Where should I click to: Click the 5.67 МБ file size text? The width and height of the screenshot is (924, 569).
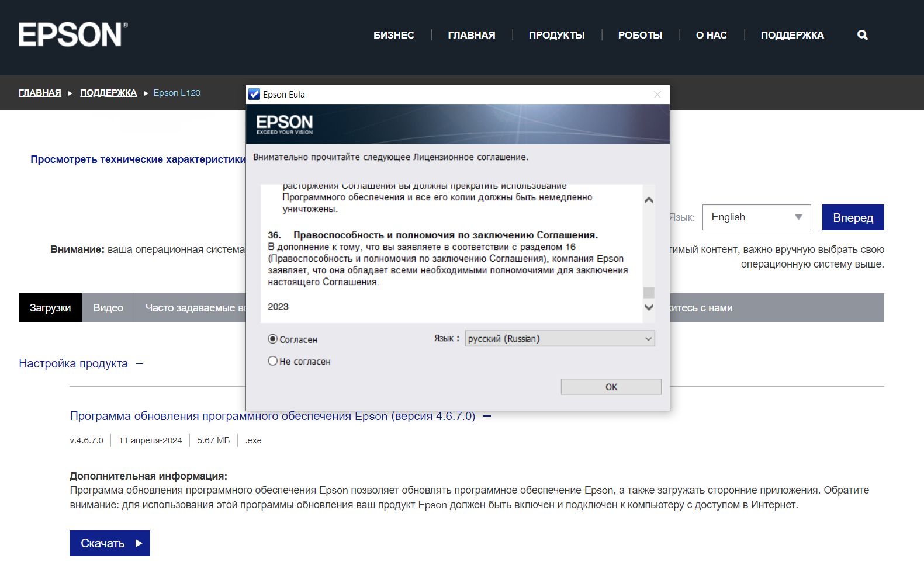pyautogui.click(x=214, y=440)
